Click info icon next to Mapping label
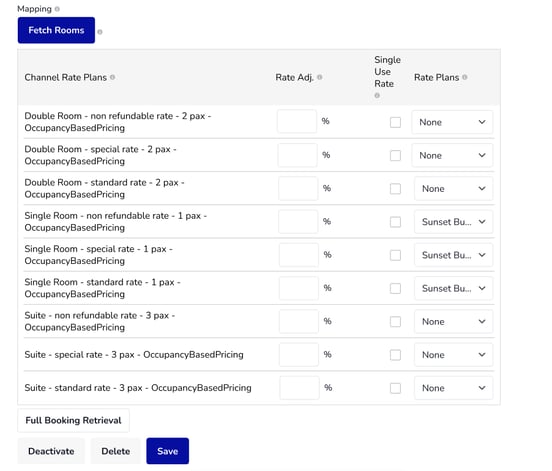552x471 pixels. click(57, 9)
